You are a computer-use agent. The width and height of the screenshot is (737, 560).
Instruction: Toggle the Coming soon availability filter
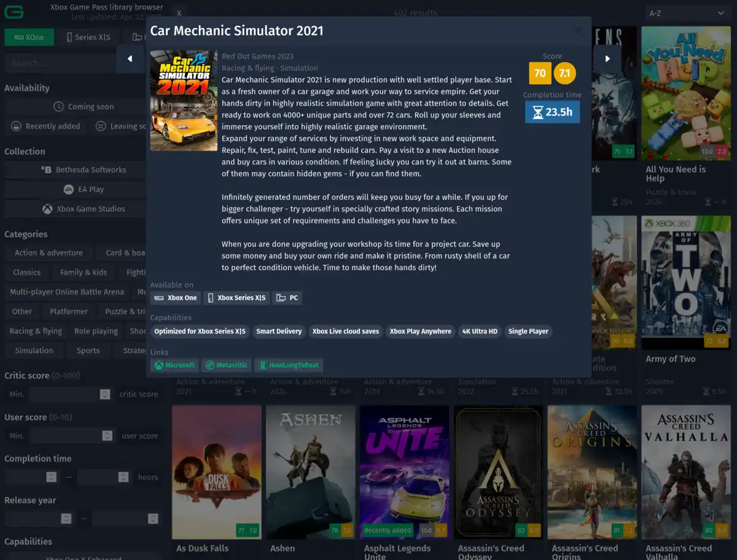coord(84,107)
